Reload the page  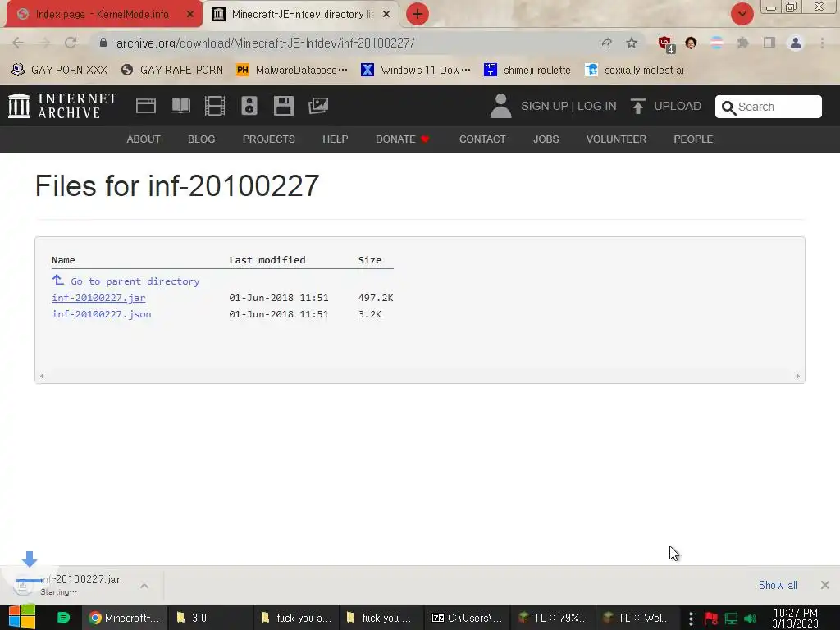point(71,43)
